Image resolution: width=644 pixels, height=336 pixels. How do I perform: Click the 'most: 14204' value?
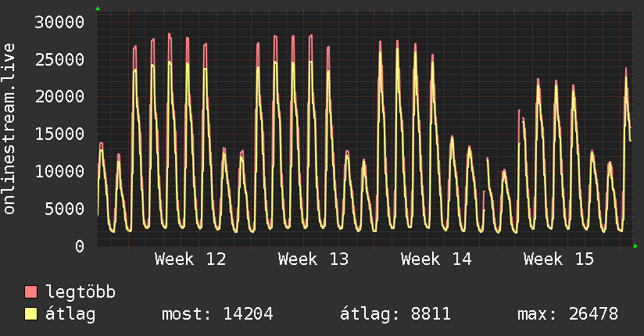click(x=217, y=314)
